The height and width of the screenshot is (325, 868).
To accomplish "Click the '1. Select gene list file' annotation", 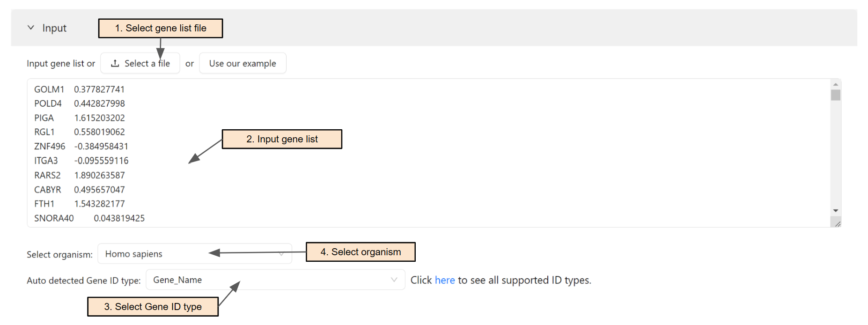I will tap(161, 28).
